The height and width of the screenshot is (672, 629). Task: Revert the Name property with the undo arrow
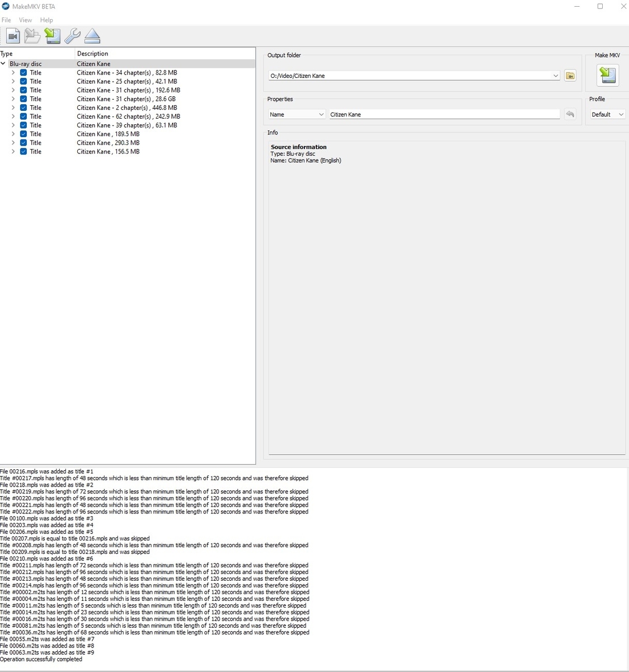[x=570, y=114]
